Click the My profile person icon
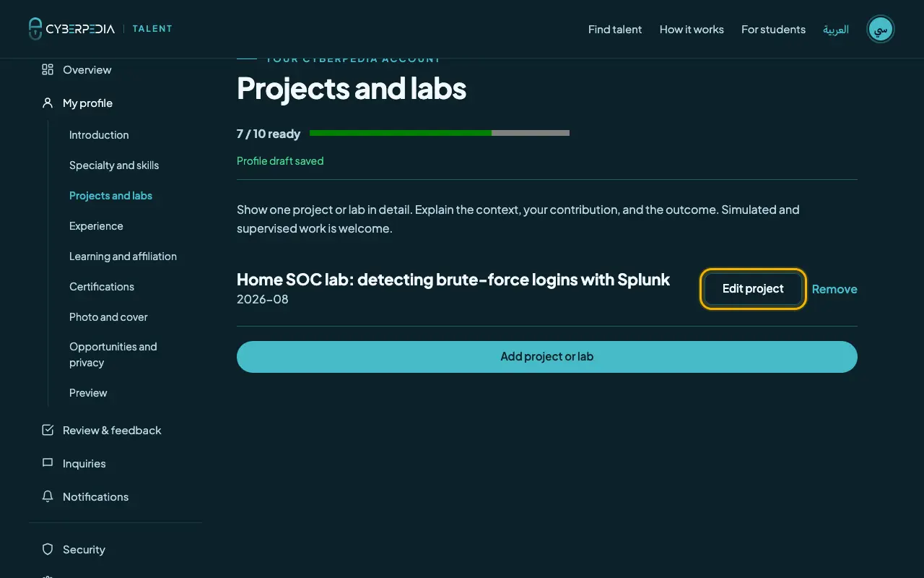The width and height of the screenshot is (924, 578). (48, 103)
